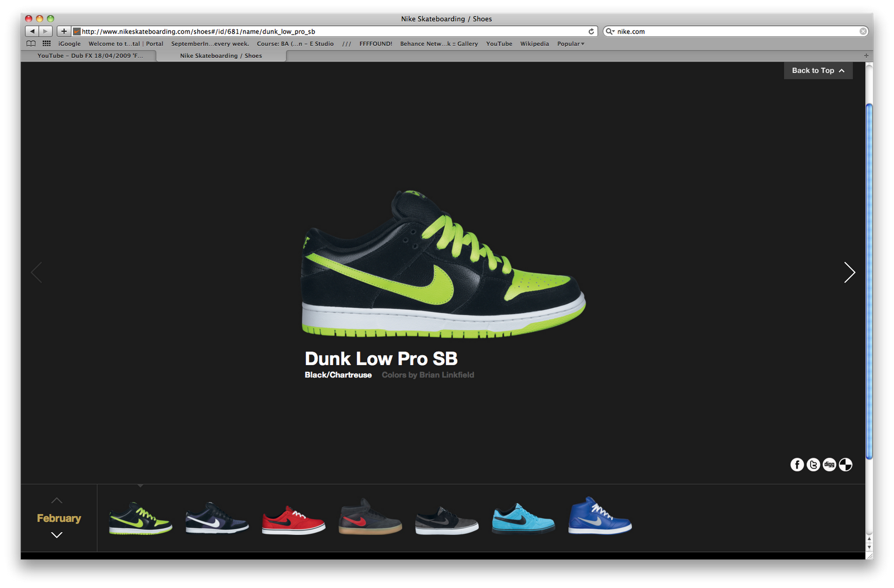The image size is (894, 588).
Task: Expand the Popular bookmarks dropdown
Action: (x=570, y=44)
